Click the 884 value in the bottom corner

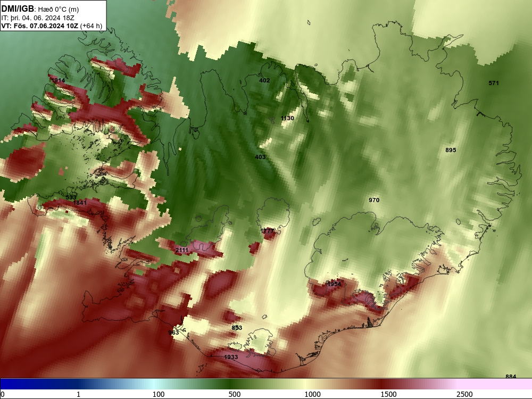coord(511,376)
